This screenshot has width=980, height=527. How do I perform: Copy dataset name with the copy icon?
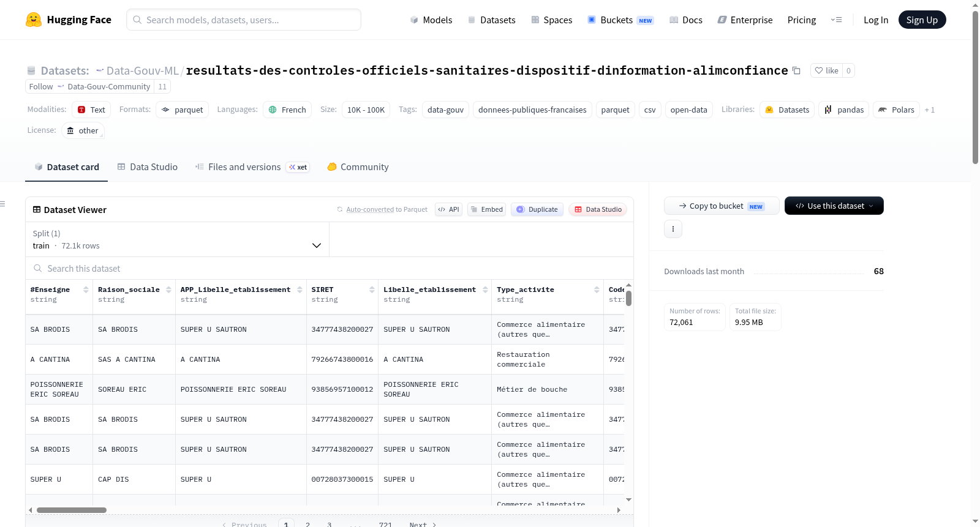(796, 70)
